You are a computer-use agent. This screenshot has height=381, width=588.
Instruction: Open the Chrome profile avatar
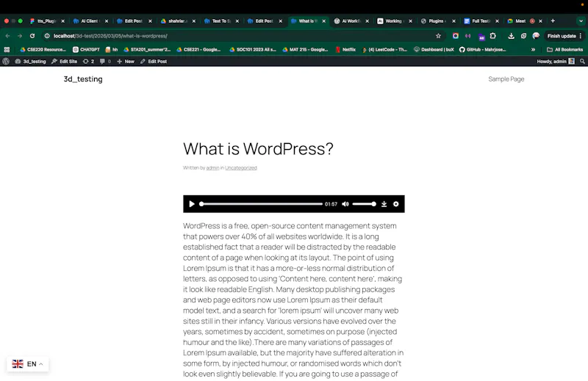pyautogui.click(x=536, y=36)
